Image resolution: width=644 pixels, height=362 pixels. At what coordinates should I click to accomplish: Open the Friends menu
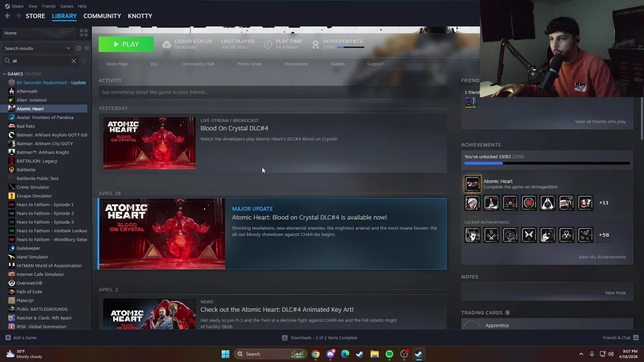49,6
